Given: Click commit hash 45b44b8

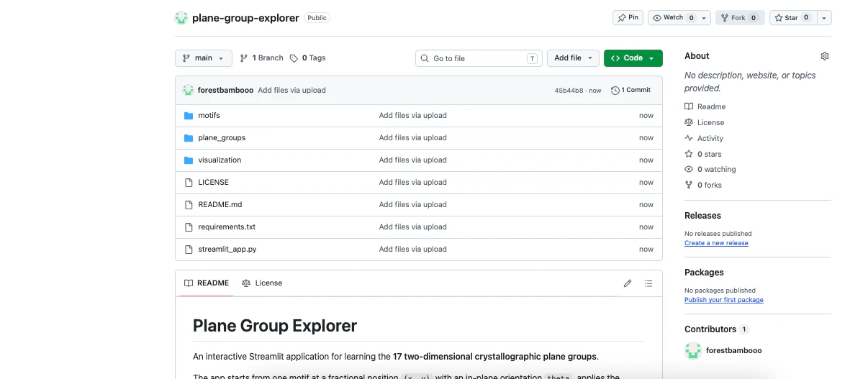Looking at the screenshot, I should coord(569,91).
